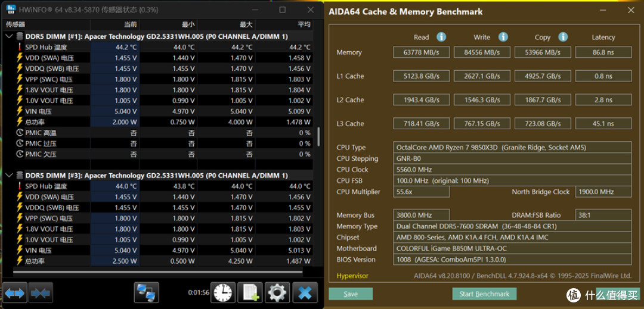Click the PMIC 欠压 clock icon
Image resolution: width=644 pixels, height=309 pixels.
pyautogui.click(x=19, y=154)
